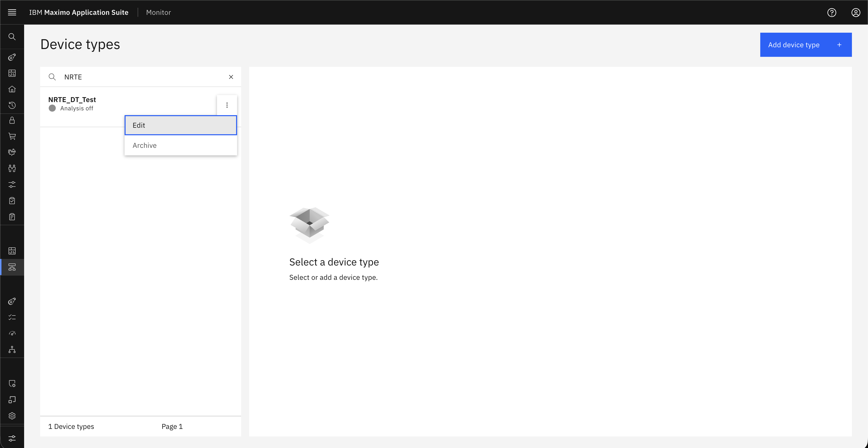This screenshot has height=448, width=868.
Task: Click the 1 Device types count
Action: pos(71,426)
